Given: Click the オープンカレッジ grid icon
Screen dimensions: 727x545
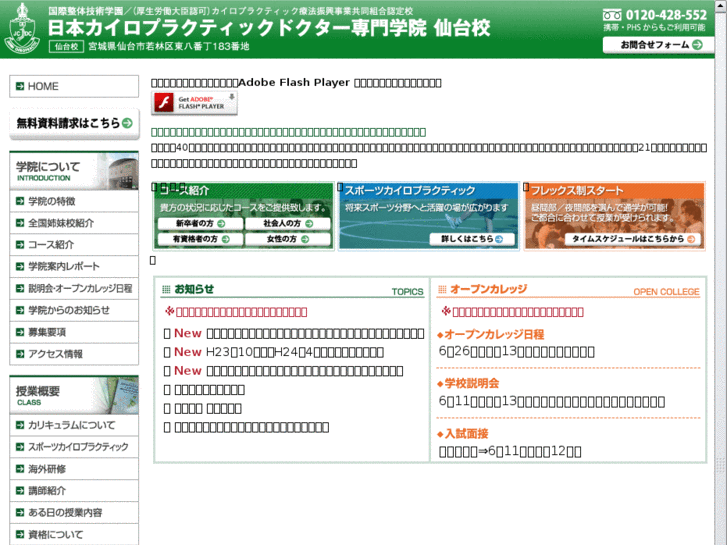Looking at the screenshot, I should pos(442,289).
